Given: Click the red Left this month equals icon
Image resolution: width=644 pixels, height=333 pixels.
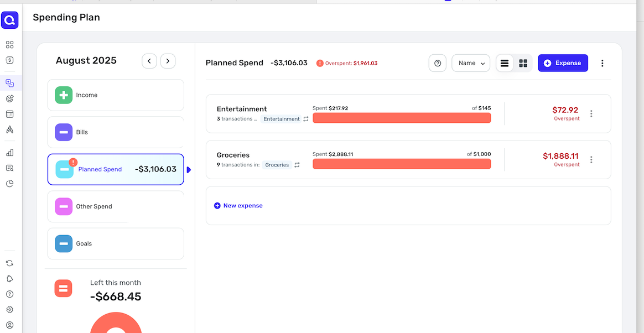Looking at the screenshot, I should (63, 288).
